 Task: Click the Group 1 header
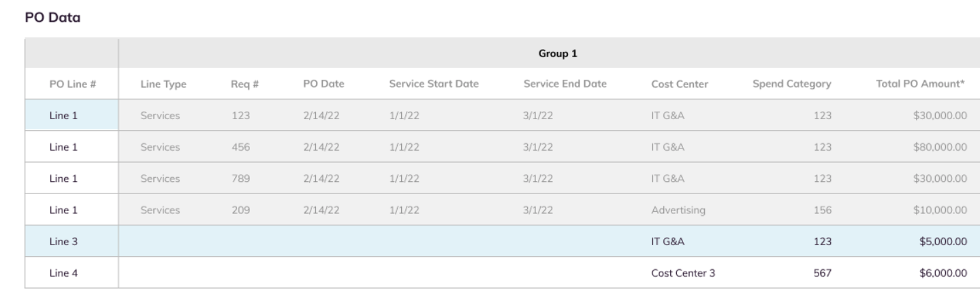click(548, 53)
